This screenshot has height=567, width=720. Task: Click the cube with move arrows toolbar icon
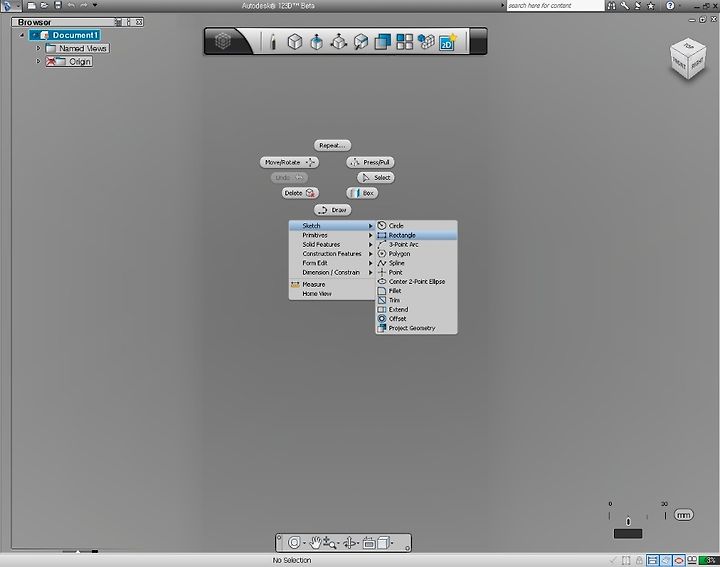[x=339, y=42]
